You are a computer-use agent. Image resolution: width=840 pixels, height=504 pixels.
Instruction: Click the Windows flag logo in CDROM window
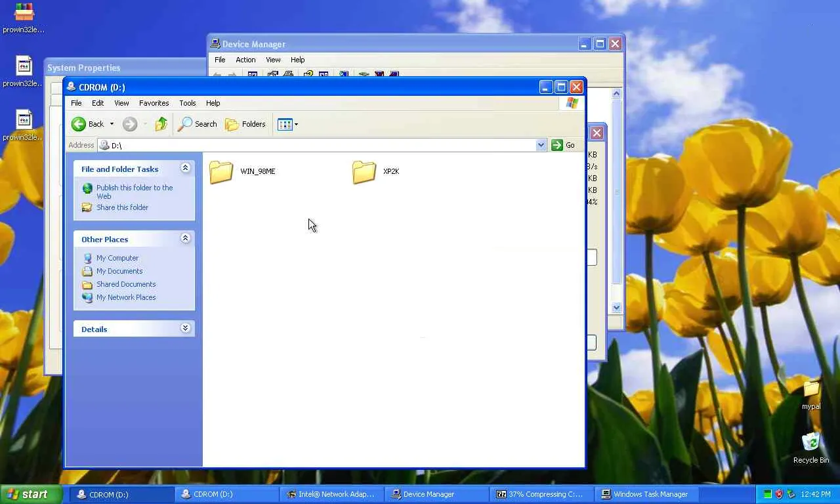coord(572,103)
